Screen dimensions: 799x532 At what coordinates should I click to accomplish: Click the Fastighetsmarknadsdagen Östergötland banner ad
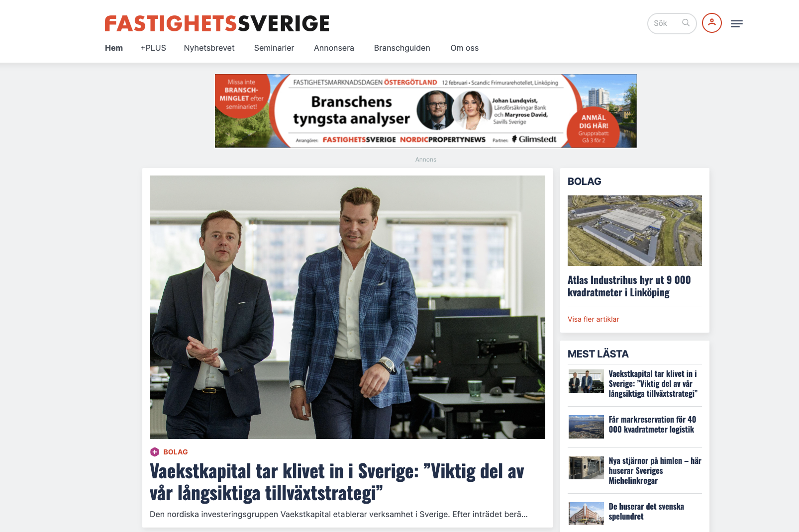(426, 111)
